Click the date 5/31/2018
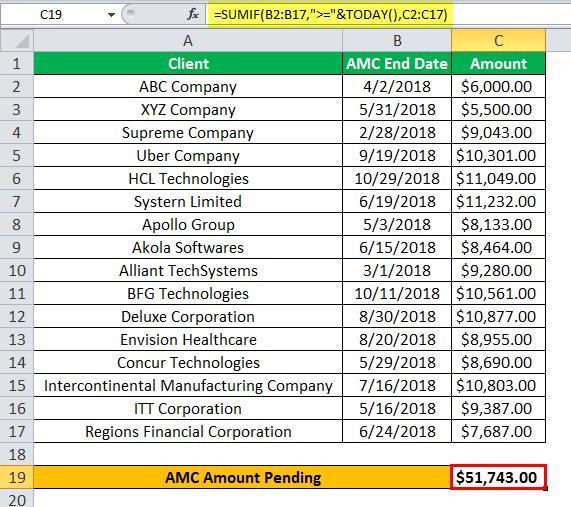Image resolution: width=571 pixels, height=507 pixels. tap(397, 110)
